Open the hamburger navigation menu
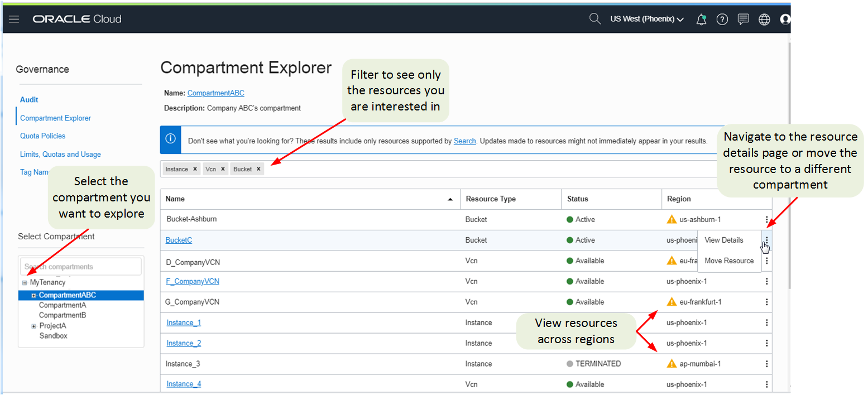This screenshot has height=395, width=868. (14, 19)
